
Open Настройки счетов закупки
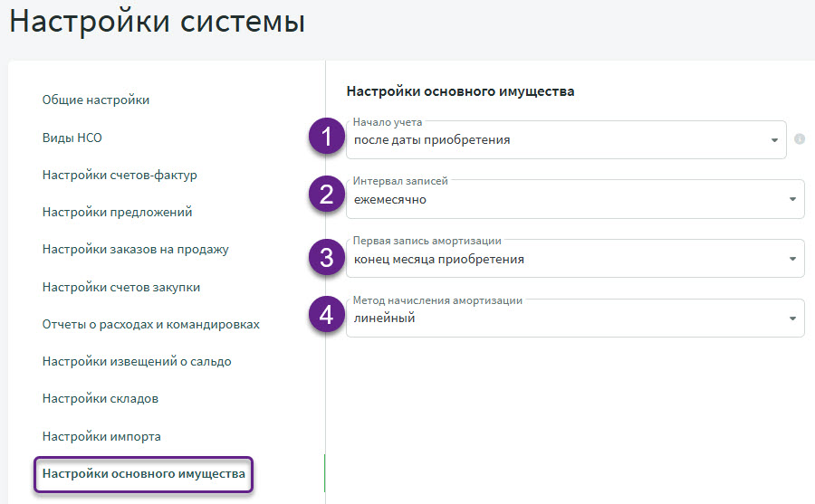121,287
